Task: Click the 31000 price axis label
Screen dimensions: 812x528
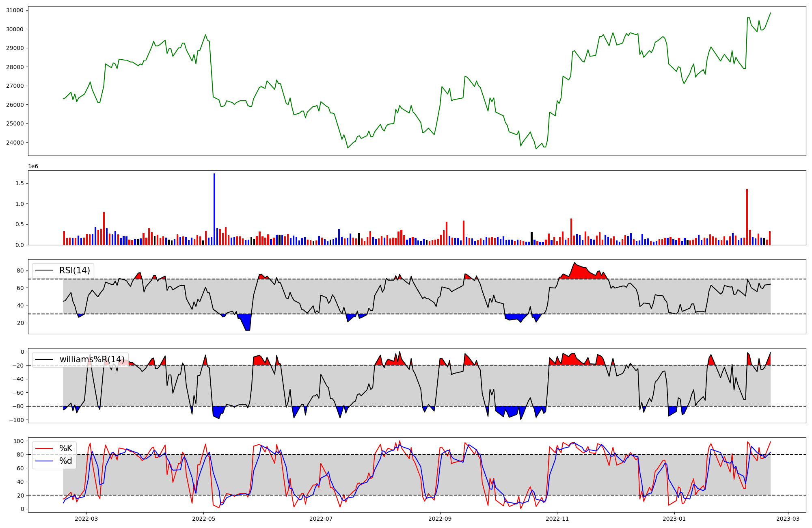Action: [x=14, y=10]
